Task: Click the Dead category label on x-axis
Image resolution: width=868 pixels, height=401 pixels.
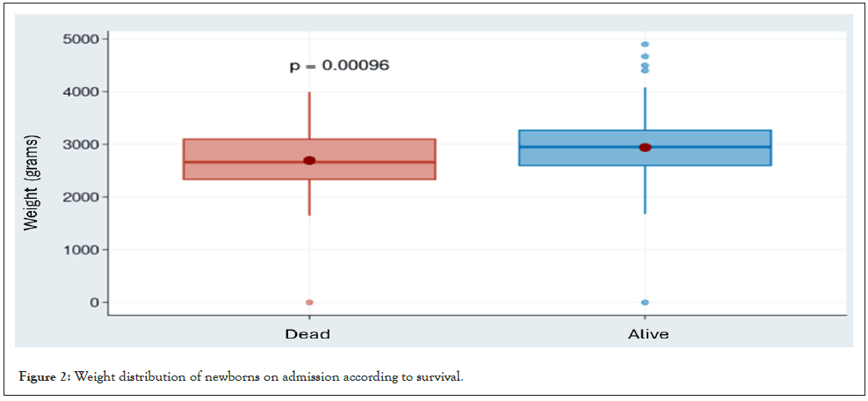Action: pyautogui.click(x=307, y=334)
